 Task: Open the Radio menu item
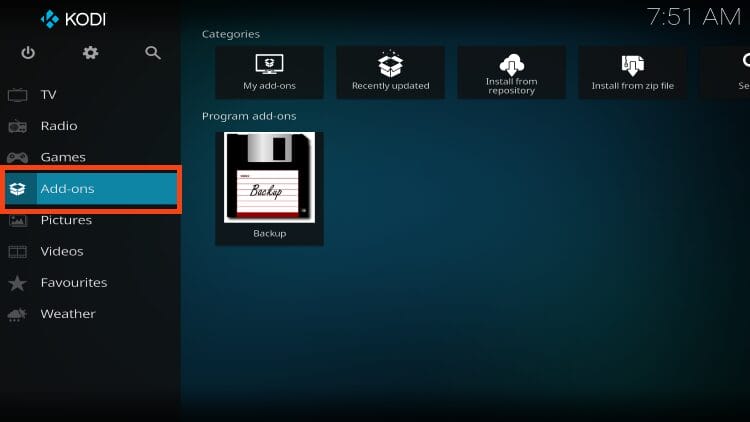pos(91,126)
